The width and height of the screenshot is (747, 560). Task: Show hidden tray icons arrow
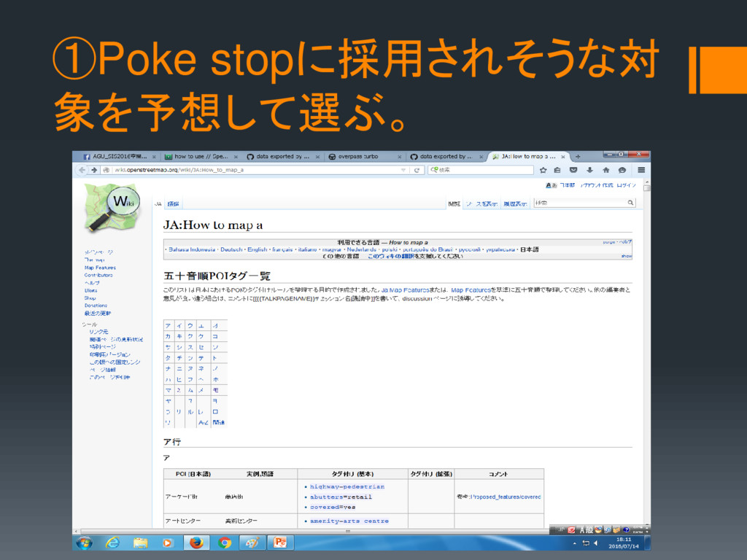click(x=575, y=543)
